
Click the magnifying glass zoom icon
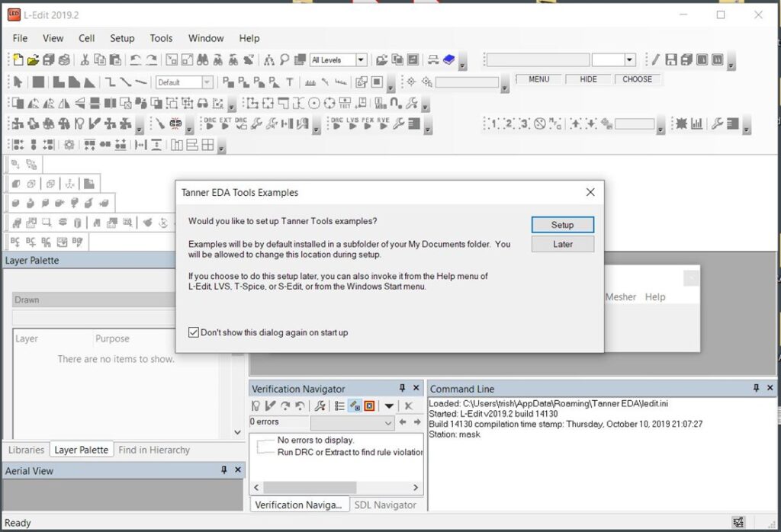click(x=284, y=59)
